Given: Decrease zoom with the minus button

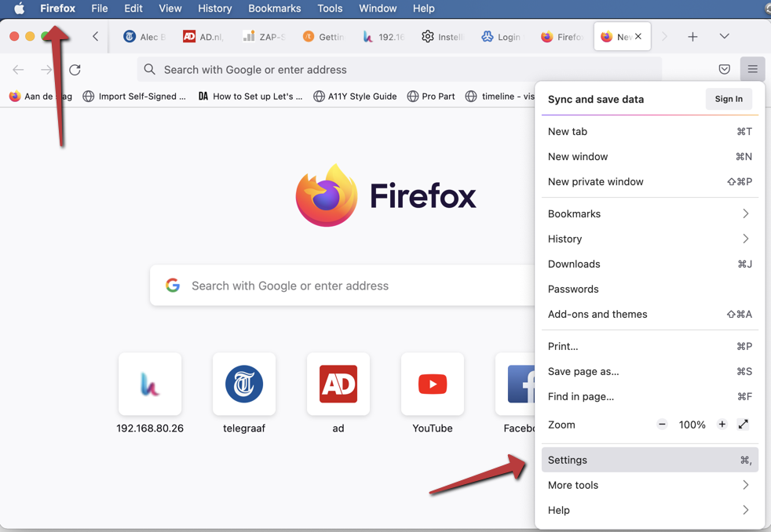Looking at the screenshot, I should pos(662,425).
